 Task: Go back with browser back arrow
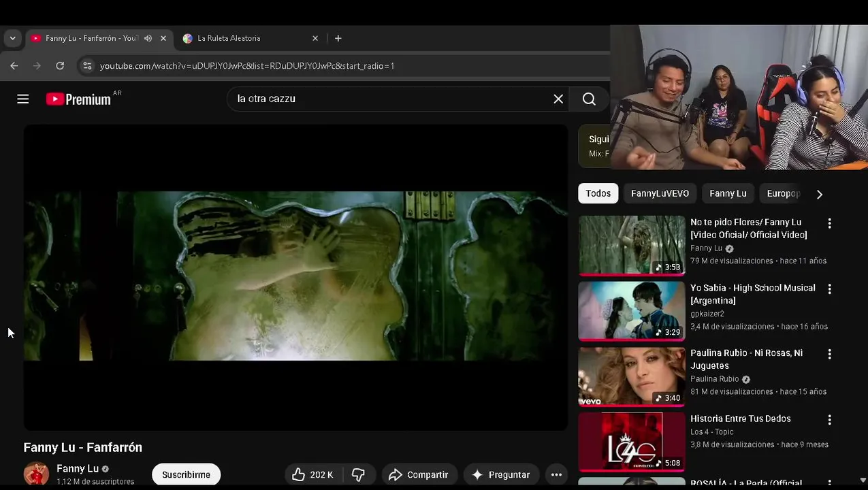tap(14, 66)
